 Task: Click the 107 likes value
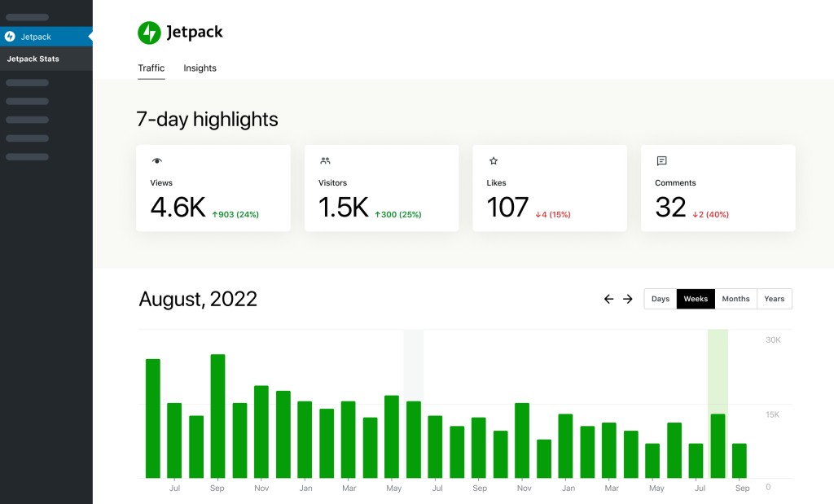click(507, 208)
